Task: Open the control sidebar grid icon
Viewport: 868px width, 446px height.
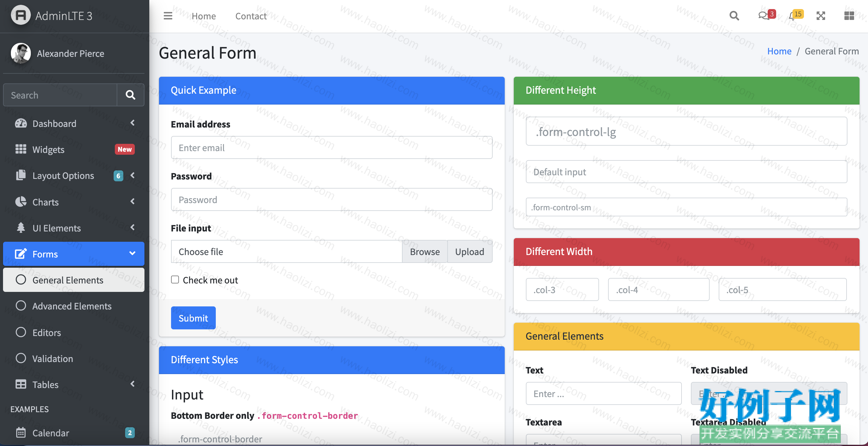Action: [x=849, y=16]
